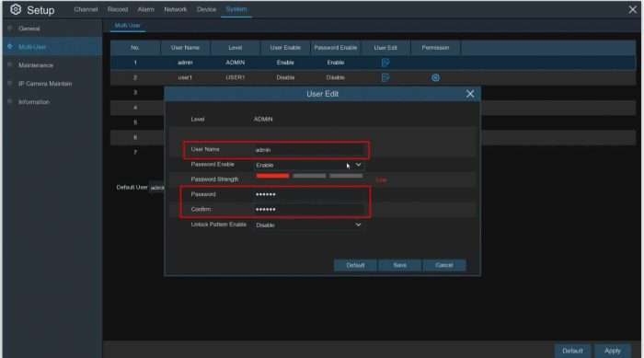Viewport: 644px width, 358px height.
Task: Open Maintenance section in sidebar
Action: [36, 65]
